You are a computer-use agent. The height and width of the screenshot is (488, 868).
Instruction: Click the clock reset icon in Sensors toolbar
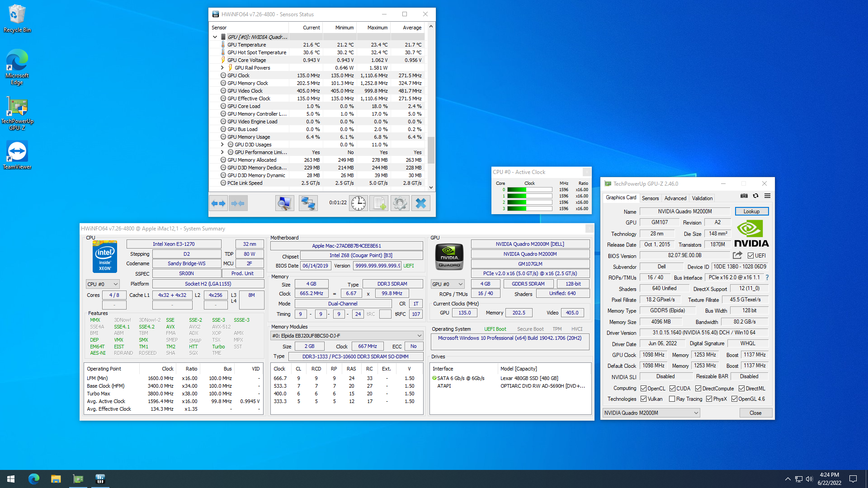[359, 203]
